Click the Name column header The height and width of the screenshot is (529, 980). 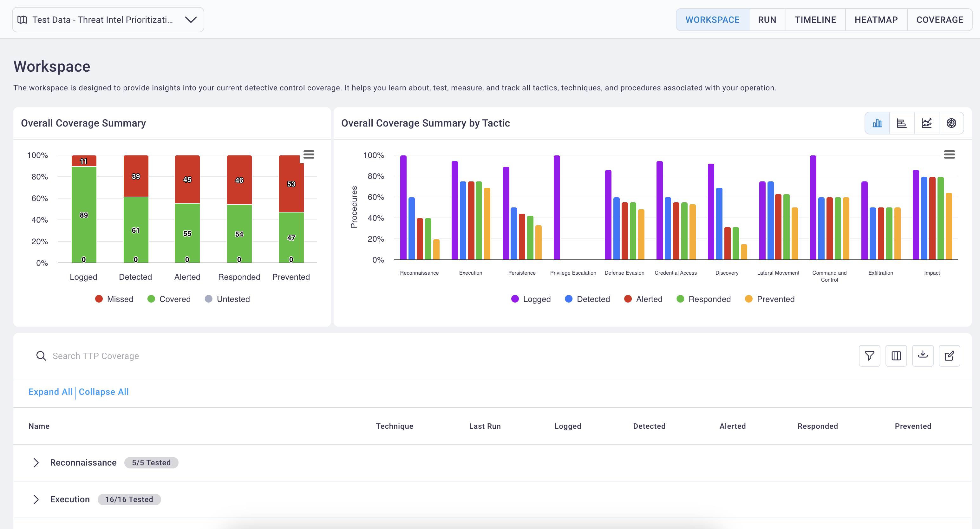click(x=39, y=426)
